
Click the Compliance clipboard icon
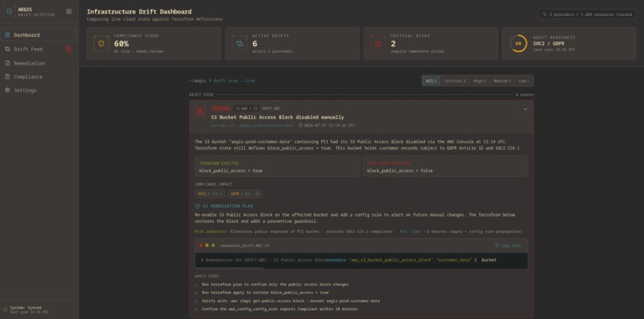pos(7,77)
